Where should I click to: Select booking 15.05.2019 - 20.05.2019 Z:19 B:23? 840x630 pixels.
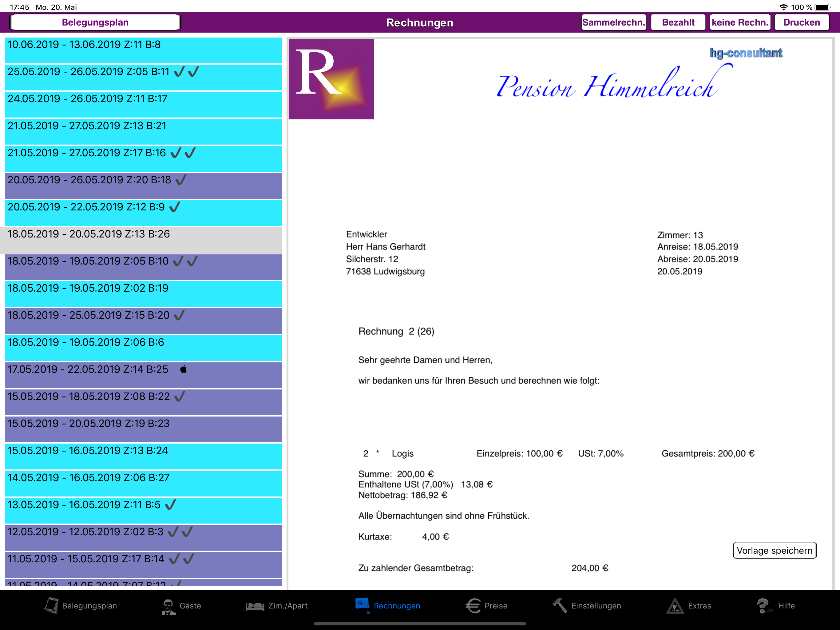(143, 429)
